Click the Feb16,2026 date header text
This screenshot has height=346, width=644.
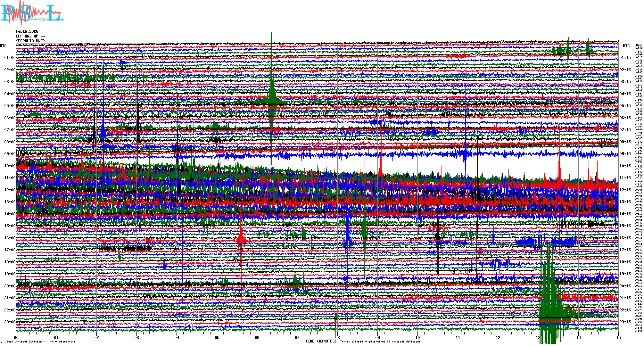tap(27, 31)
